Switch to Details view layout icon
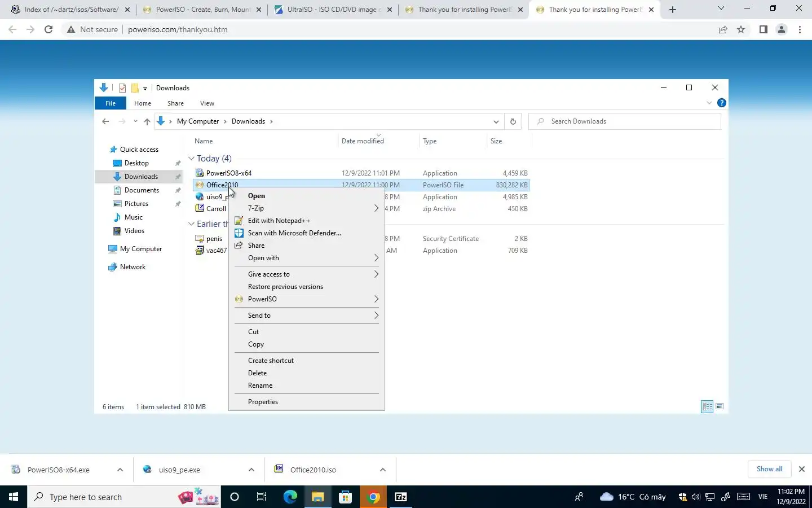 tap(707, 406)
